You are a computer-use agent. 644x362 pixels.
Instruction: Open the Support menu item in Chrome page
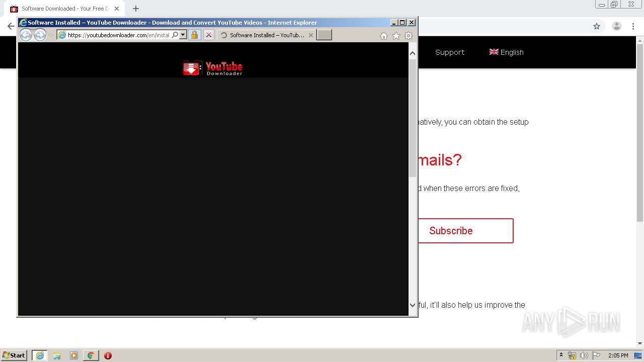tap(450, 52)
